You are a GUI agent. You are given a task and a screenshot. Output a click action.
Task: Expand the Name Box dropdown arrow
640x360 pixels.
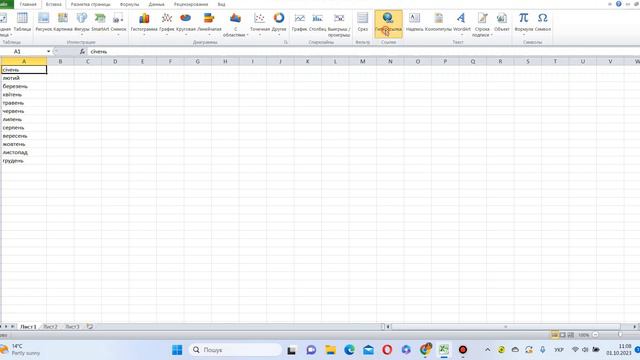[x=49, y=51]
